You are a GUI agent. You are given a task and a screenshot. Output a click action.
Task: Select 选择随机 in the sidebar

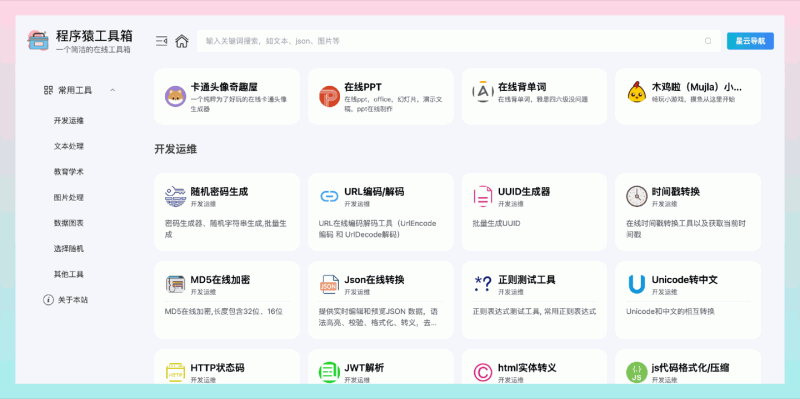pyautogui.click(x=69, y=248)
